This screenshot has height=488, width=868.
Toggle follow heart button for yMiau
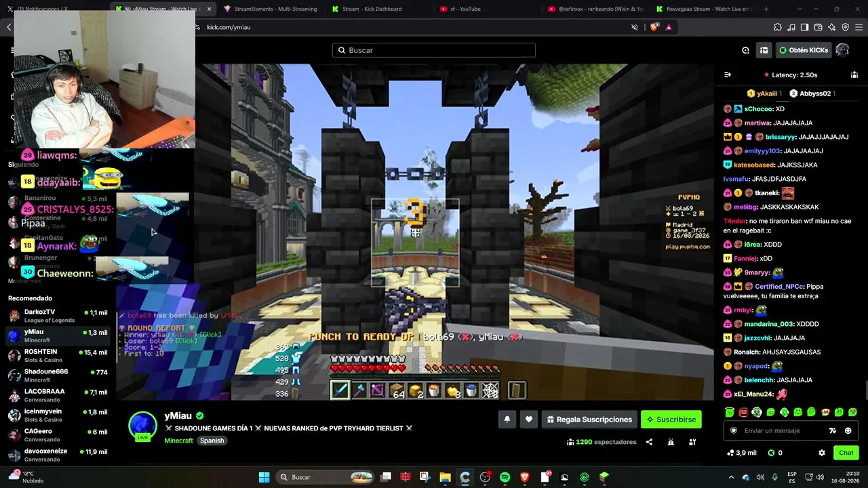[x=529, y=420]
